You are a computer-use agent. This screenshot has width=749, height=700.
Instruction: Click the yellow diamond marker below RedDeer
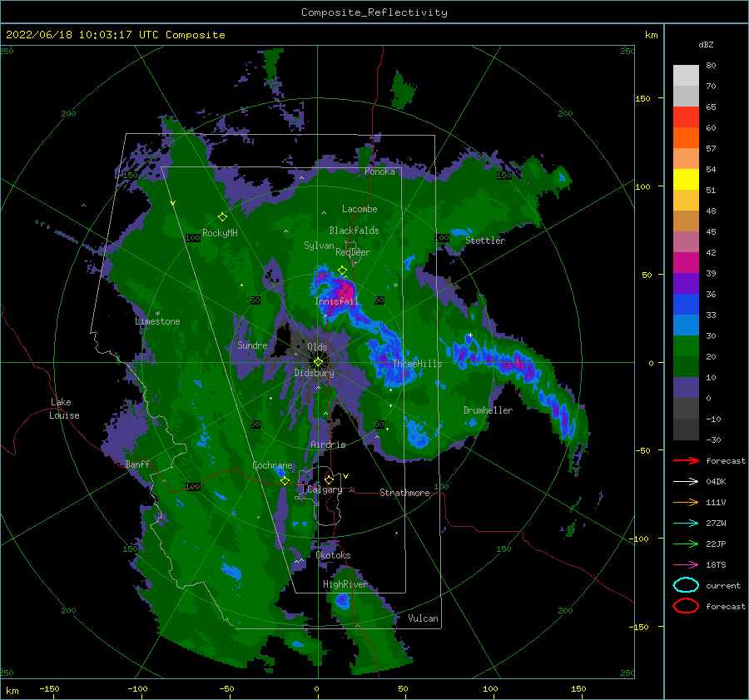tap(342, 271)
